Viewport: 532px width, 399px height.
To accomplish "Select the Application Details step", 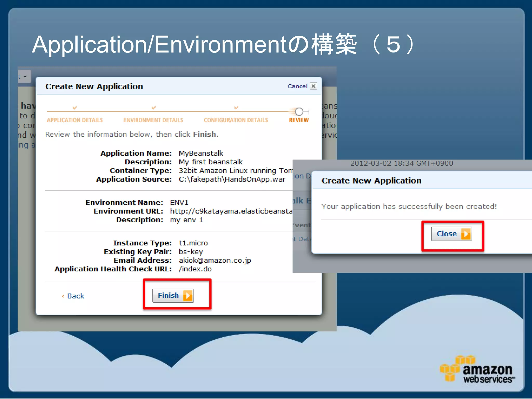I will (x=75, y=120).
